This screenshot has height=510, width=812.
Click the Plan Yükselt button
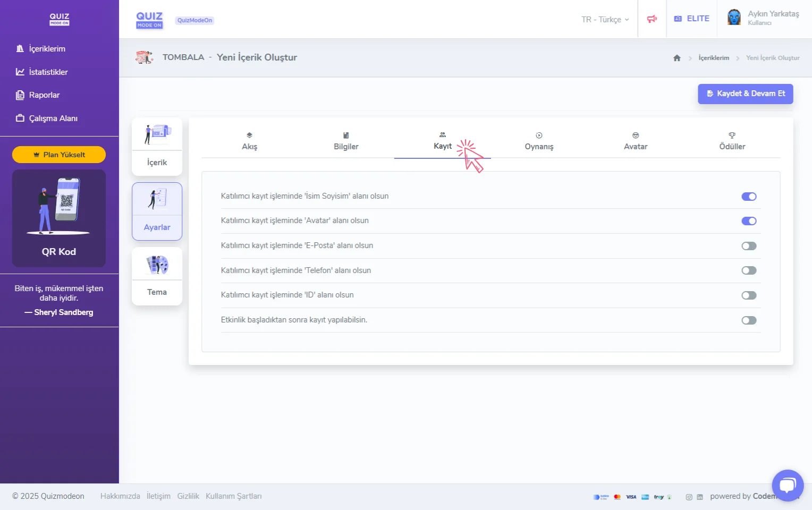tap(59, 155)
